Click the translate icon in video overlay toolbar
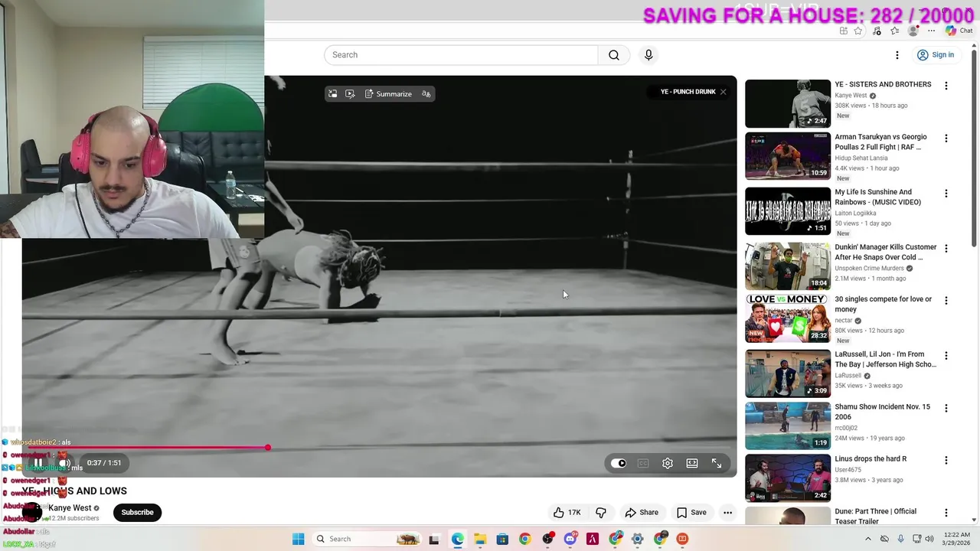The image size is (980, 551). (426, 93)
